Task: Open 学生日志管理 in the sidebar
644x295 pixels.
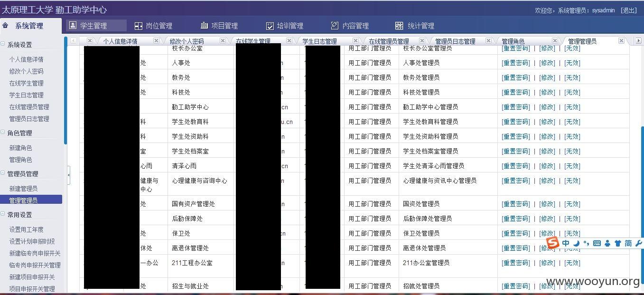Action: 26,95
